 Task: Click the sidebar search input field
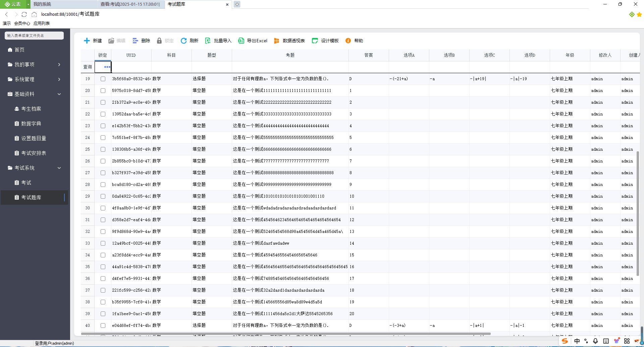click(x=34, y=36)
